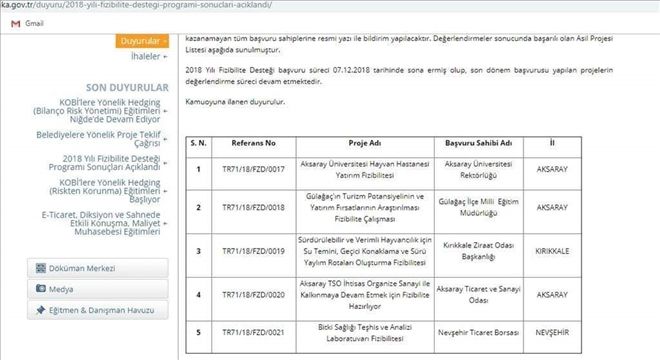Image resolution: width=660 pixels, height=360 pixels.
Task: Open Belediyelere Yönelik Proje Teklif Çağrısı link
Action: pos(98,139)
